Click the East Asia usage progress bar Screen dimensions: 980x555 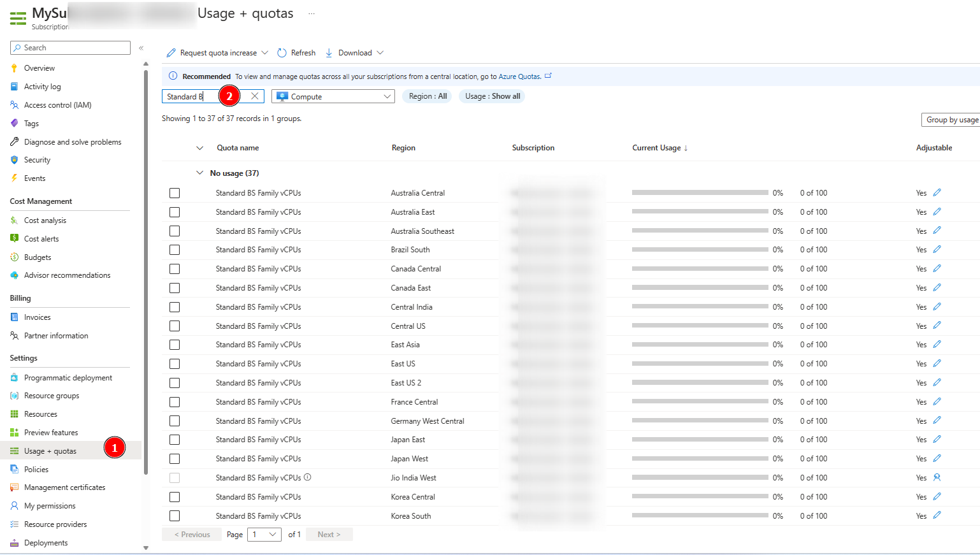click(700, 345)
